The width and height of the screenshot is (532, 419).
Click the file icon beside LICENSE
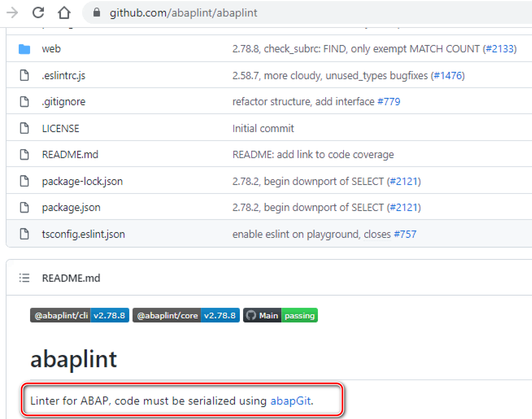[x=24, y=128]
